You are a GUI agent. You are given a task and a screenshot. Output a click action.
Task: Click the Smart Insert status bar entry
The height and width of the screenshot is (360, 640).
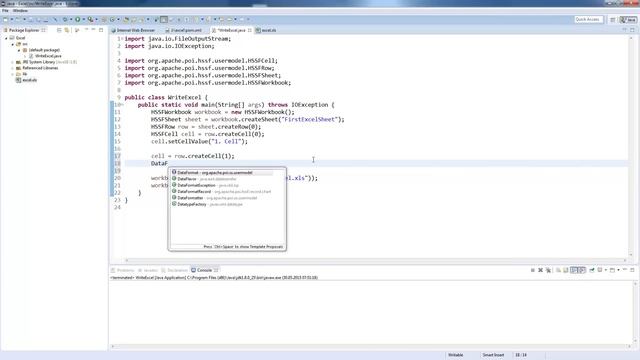point(493,355)
